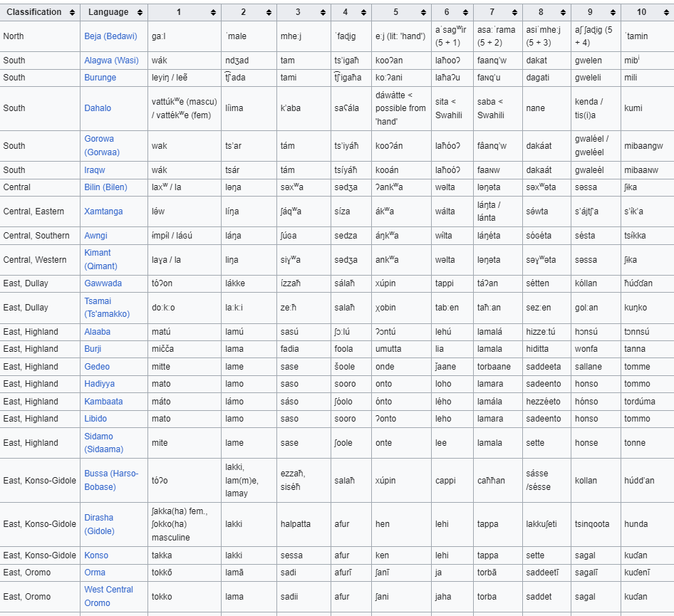This screenshot has width=674, height=616.
Task: Follow the Bussa (Harso-Bobase) link
Action: (x=111, y=480)
